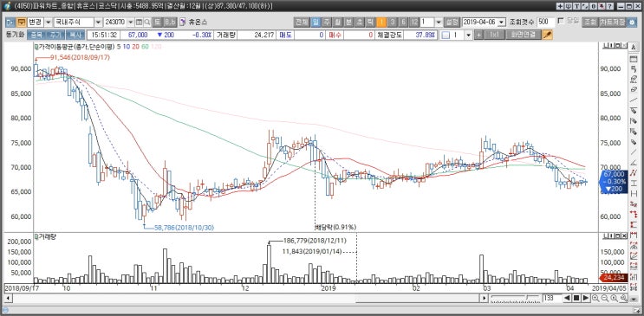Image resolution: width=644 pixels, height=316 pixels.
Task: Select the trendline tool in right toolbar
Action: click(634, 100)
